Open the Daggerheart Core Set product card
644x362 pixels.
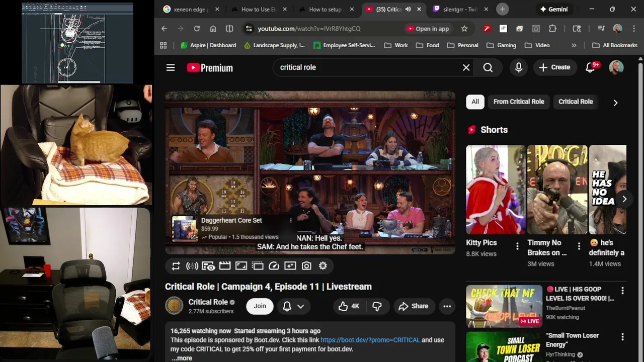tap(233, 228)
